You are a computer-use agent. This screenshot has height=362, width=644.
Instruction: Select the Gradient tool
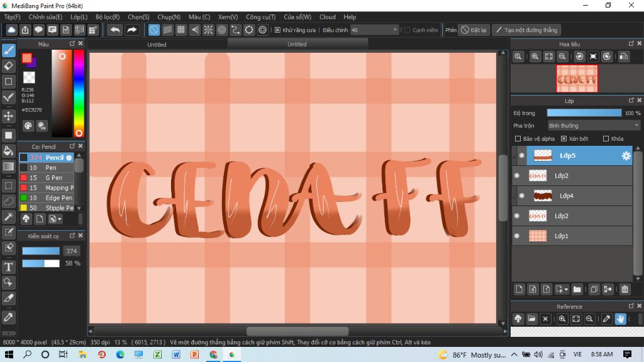click(x=9, y=166)
